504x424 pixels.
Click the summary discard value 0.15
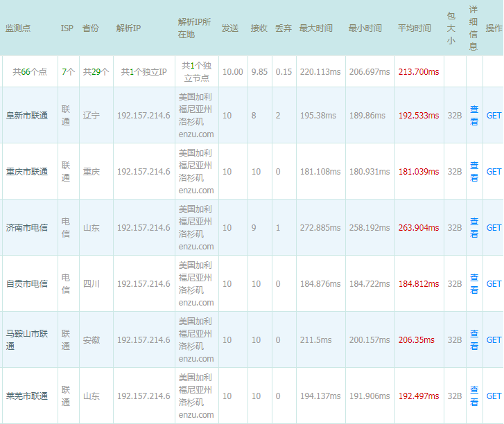tap(284, 72)
